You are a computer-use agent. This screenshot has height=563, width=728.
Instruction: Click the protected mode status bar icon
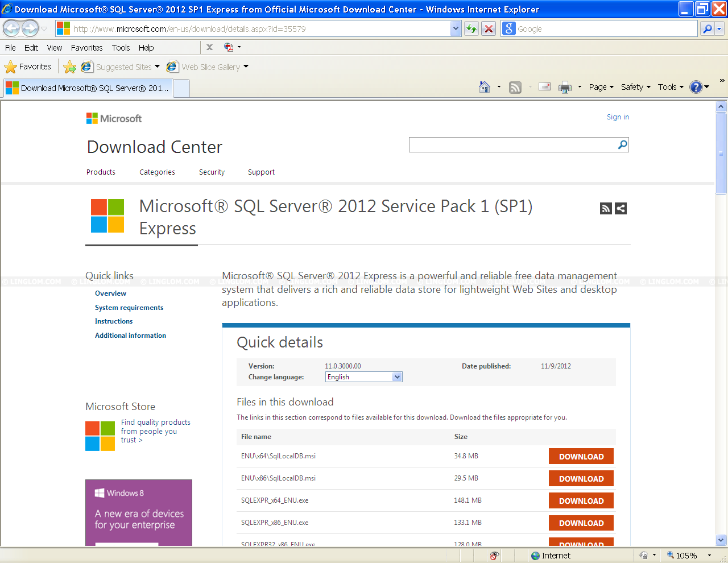(643, 556)
